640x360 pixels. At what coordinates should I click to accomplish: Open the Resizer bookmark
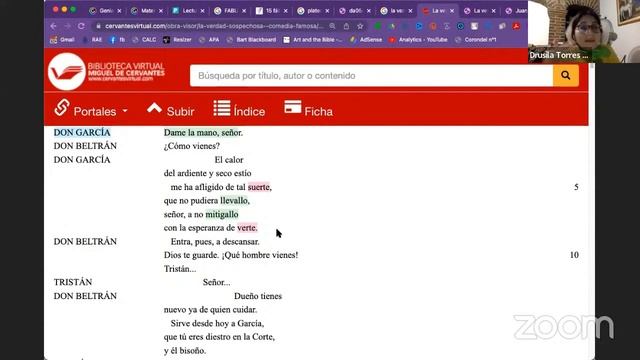(178, 40)
